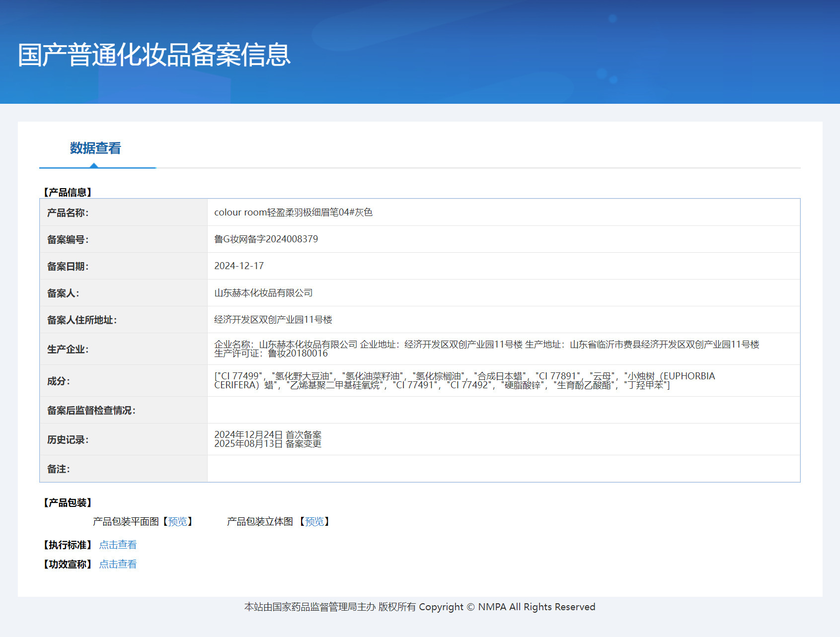The width and height of the screenshot is (840, 637).
Task: Click the 【产品包装】 section heading
Action: 67,502
